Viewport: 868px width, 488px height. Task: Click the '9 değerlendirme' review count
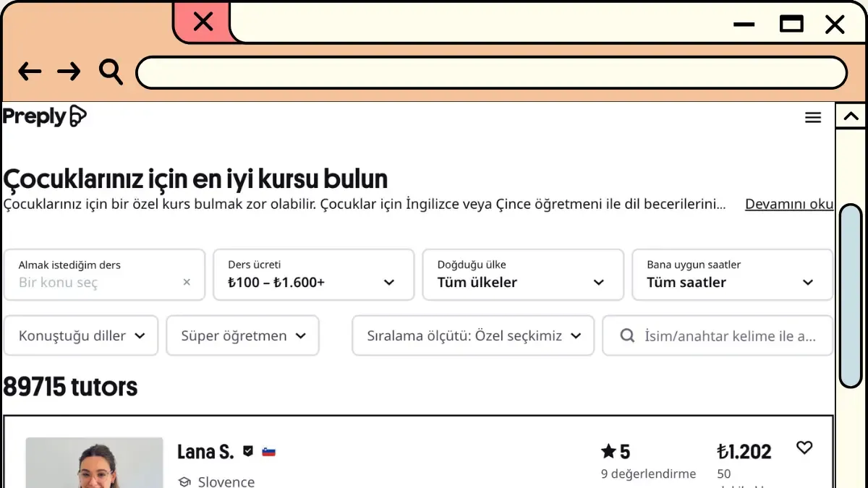tap(648, 474)
